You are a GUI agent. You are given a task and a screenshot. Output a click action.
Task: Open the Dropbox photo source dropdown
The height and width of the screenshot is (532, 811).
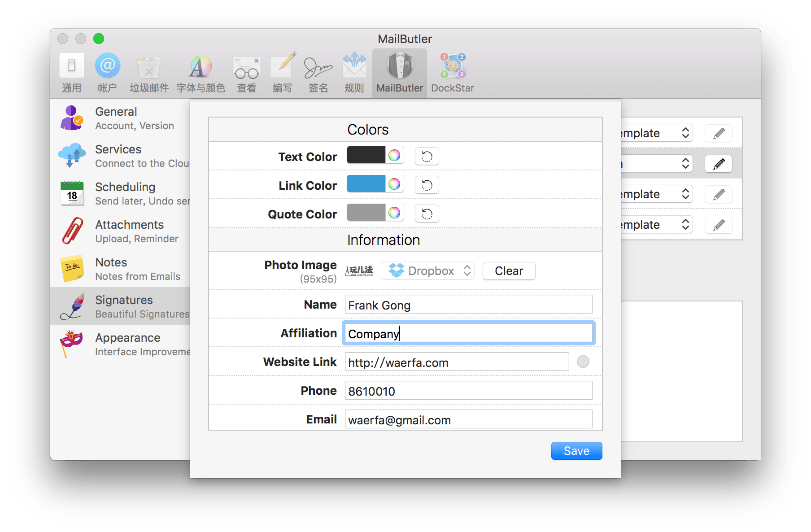(427, 271)
